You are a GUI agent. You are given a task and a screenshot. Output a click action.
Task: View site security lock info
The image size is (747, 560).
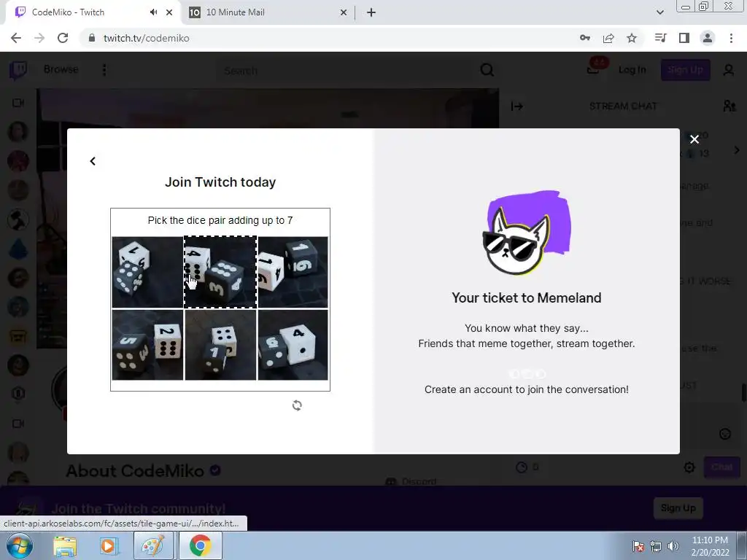coord(92,38)
